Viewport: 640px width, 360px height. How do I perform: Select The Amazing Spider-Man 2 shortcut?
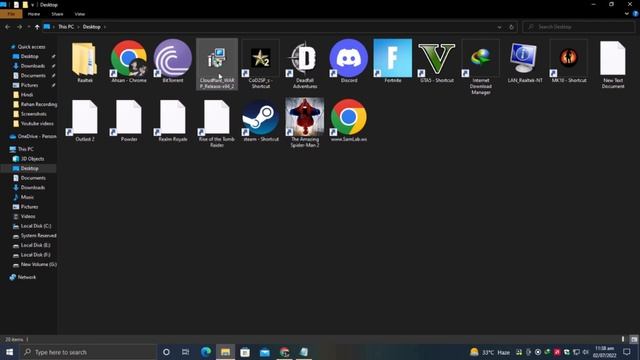point(305,117)
